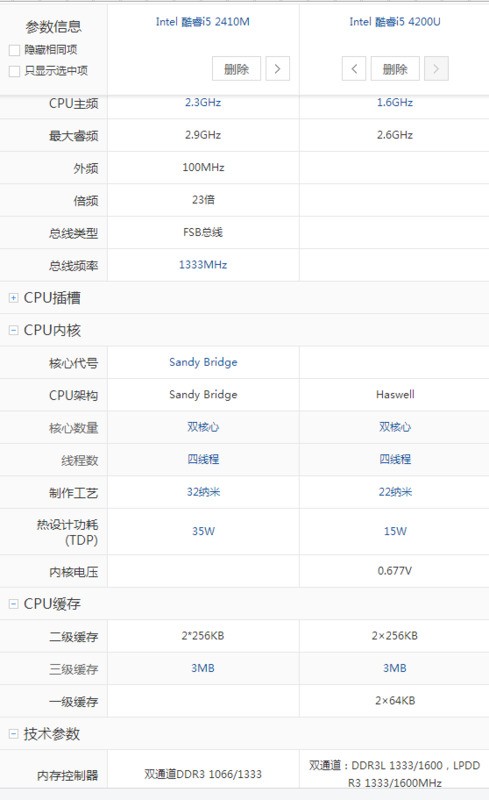
Task: Move the i5 2410M column right with the arrow
Action: (x=277, y=69)
